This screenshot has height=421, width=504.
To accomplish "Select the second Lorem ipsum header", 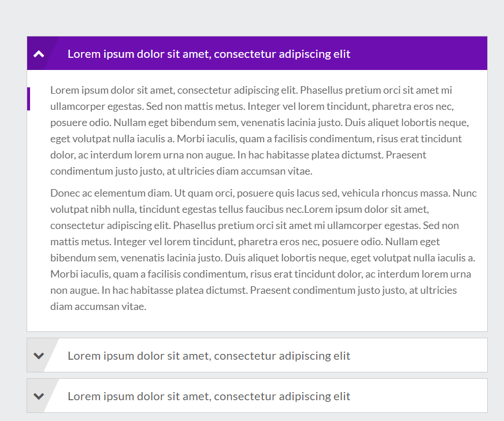I will click(209, 355).
